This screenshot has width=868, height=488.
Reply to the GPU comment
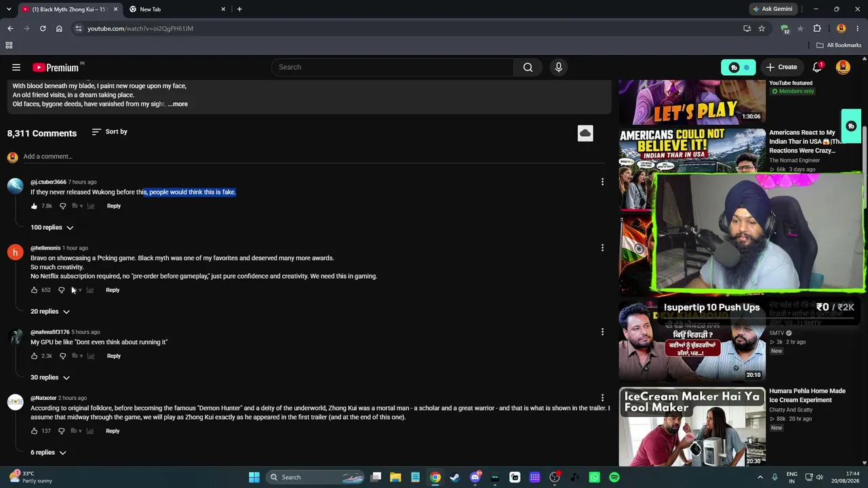(114, 356)
